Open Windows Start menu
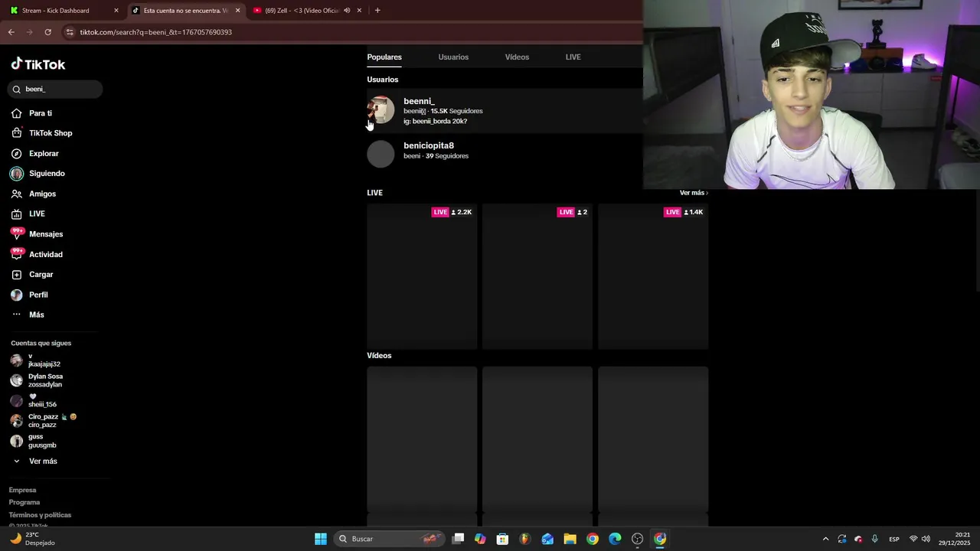Screen dimensions: 980x551 tap(321, 539)
